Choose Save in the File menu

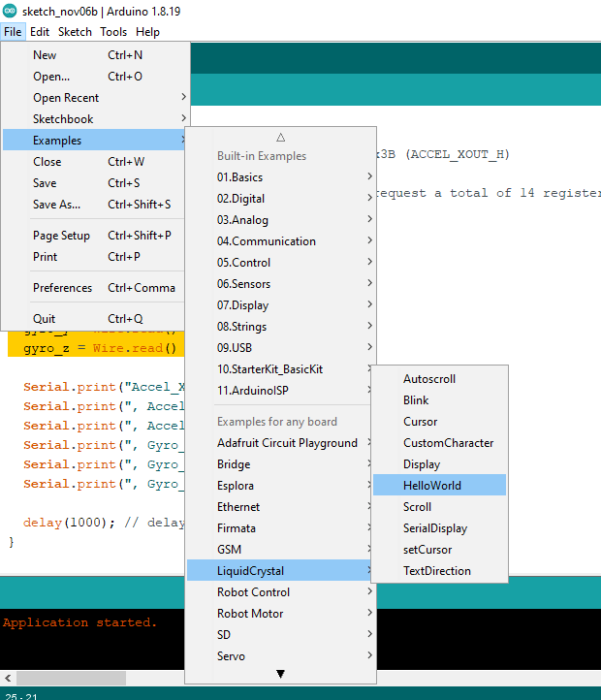pyautogui.click(x=94, y=183)
